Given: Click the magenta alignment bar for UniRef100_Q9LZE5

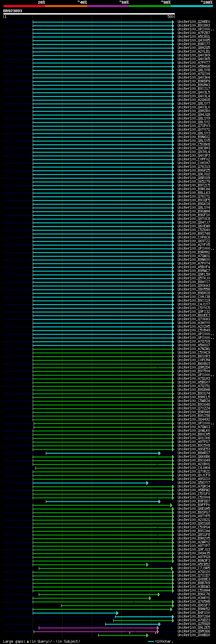Looking at the screenshot, I should [x=99, y=628].
